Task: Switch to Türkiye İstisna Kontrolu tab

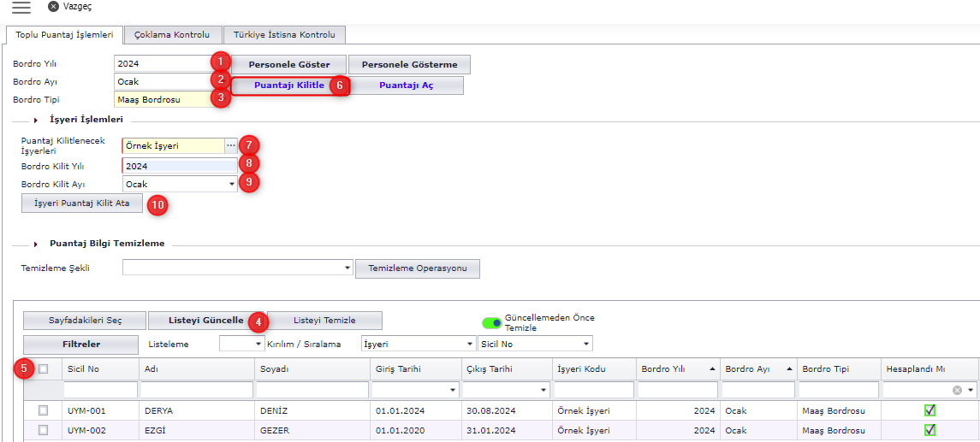Action: [x=284, y=35]
